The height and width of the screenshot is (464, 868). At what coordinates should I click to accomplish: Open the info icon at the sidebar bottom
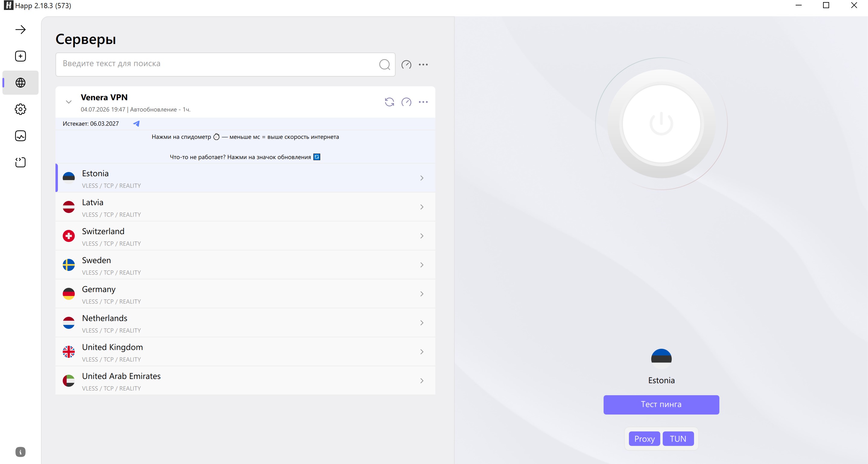click(x=21, y=452)
